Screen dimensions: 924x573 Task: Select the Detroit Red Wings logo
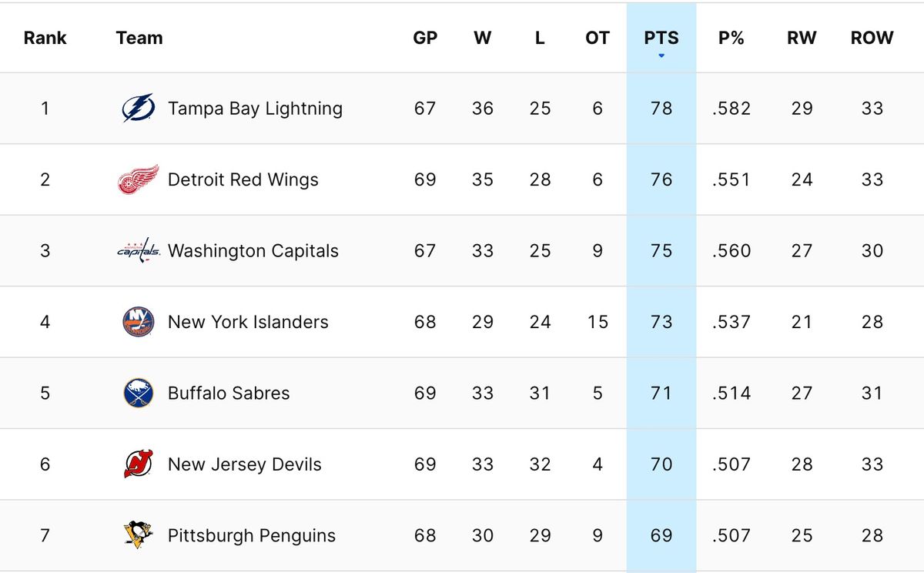(x=139, y=179)
